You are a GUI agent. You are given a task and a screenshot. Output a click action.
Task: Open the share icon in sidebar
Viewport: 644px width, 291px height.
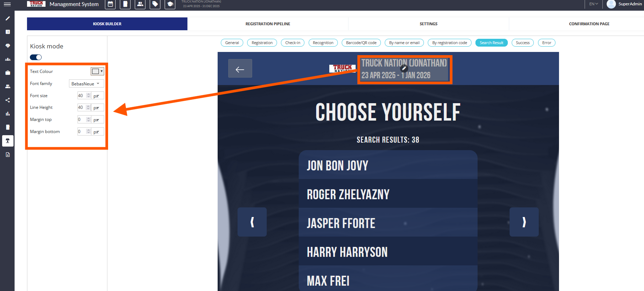7,100
